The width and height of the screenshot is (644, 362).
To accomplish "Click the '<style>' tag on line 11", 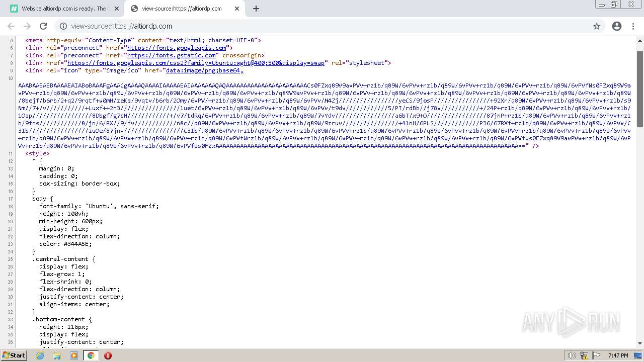I will 38,153.
